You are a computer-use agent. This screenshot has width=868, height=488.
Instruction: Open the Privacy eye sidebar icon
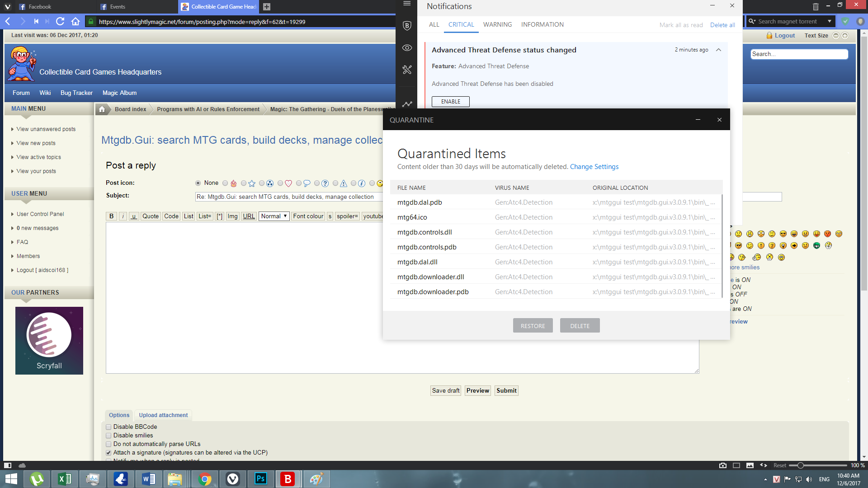coord(407,48)
